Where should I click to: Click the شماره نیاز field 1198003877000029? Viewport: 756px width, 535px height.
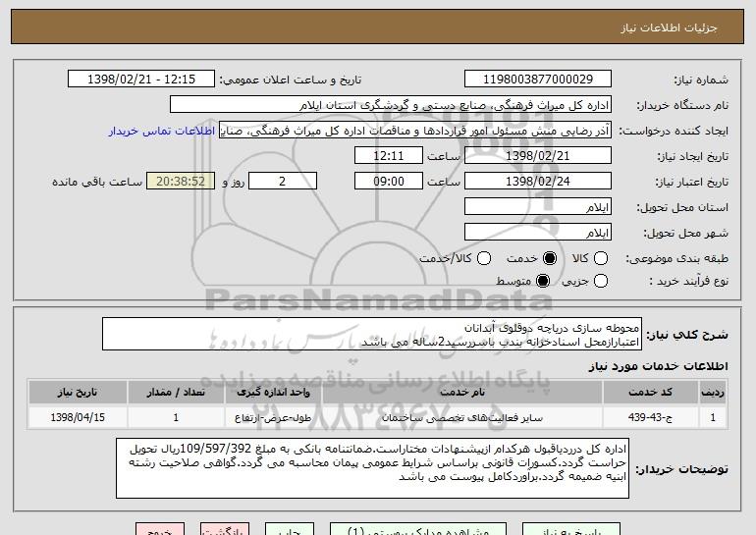pyautogui.click(x=538, y=80)
